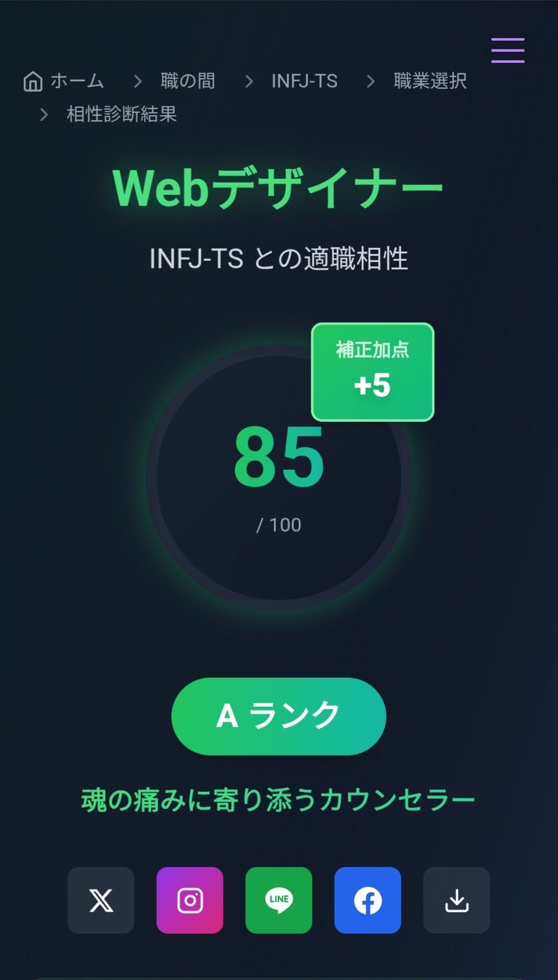Share result via LINE
The width and height of the screenshot is (558, 980).
[x=278, y=900]
